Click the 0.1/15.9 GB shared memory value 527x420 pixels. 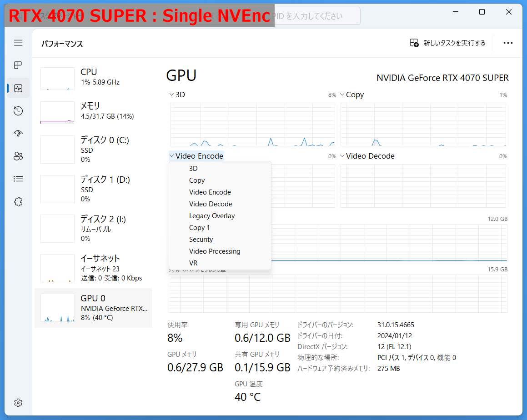262,368
